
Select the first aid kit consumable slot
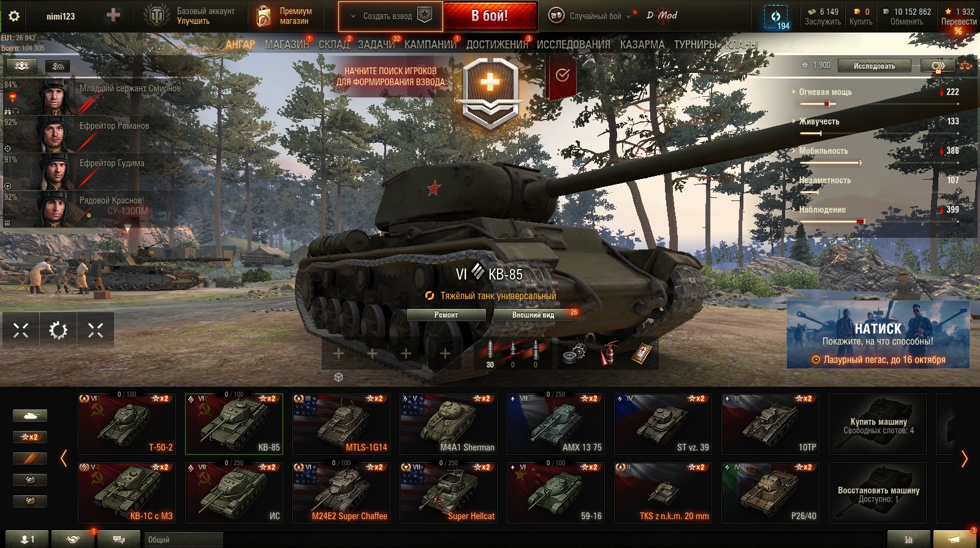pos(642,354)
